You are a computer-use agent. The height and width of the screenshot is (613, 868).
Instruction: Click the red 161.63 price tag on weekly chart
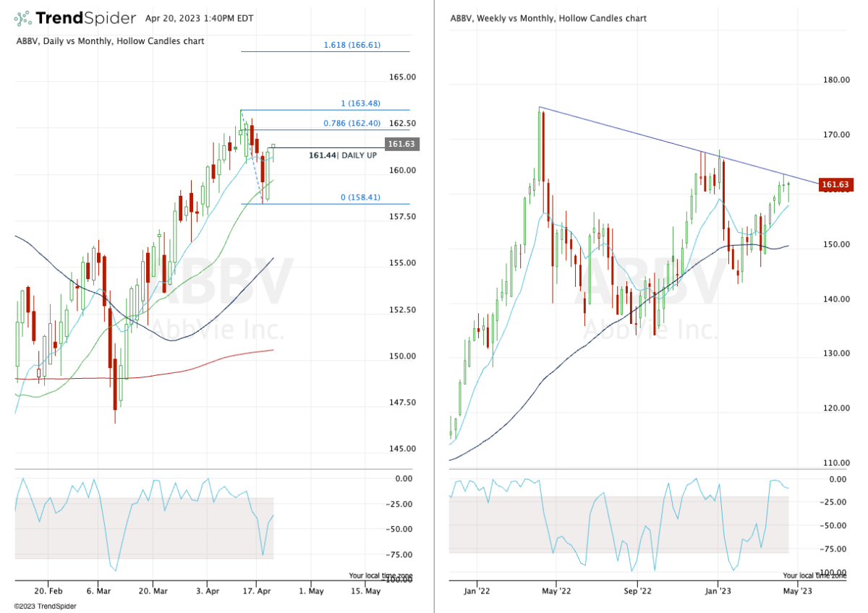(x=834, y=185)
